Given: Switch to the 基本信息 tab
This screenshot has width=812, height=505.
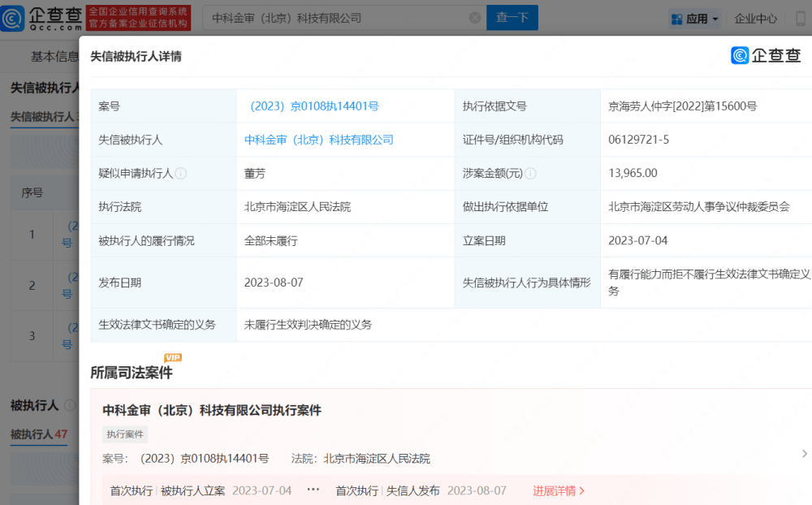Looking at the screenshot, I should 54,57.
